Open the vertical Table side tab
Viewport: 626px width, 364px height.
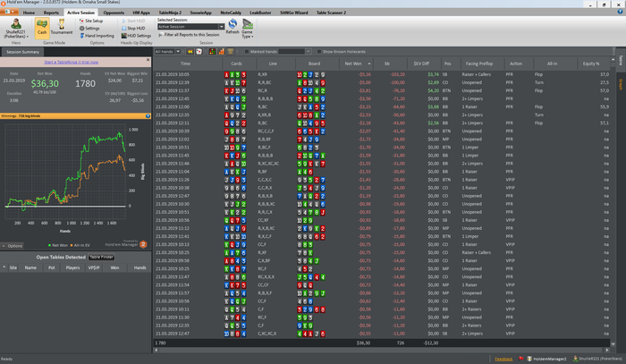click(621, 60)
